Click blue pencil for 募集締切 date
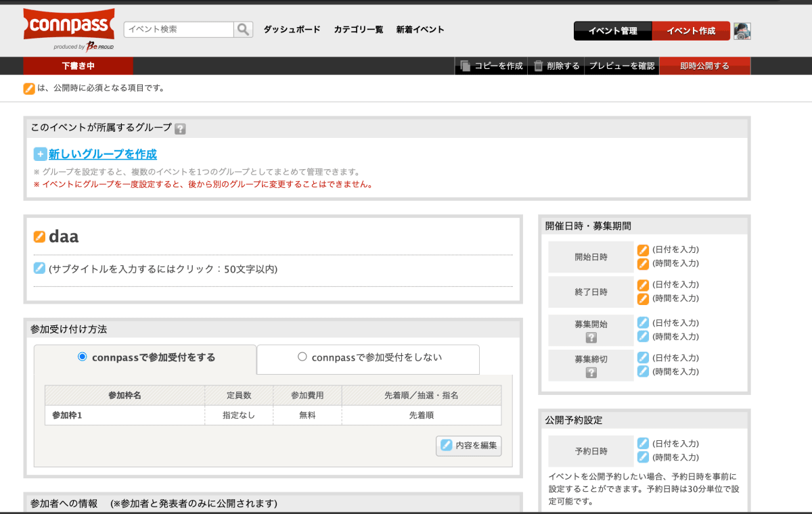The width and height of the screenshot is (812, 514). [x=643, y=358]
